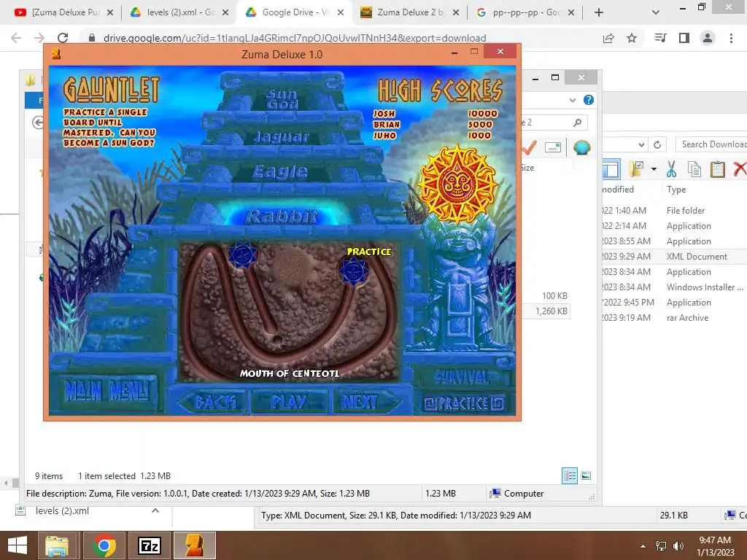Click the Cut scissors icon
The image size is (747, 560).
click(671, 169)
